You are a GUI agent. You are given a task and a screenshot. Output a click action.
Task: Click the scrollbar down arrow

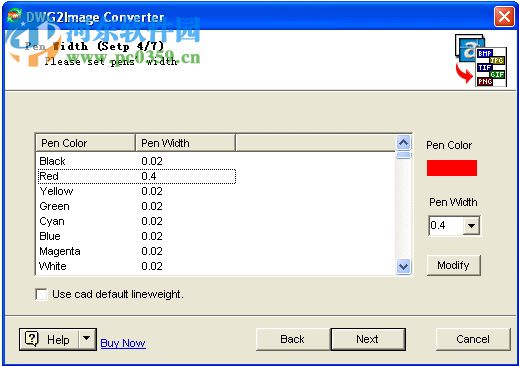click(404, 266)
